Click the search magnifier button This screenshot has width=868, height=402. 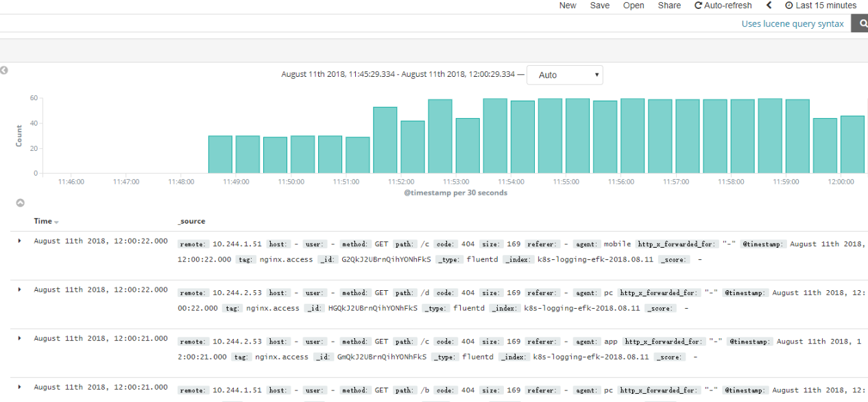[x=860, y=24]
